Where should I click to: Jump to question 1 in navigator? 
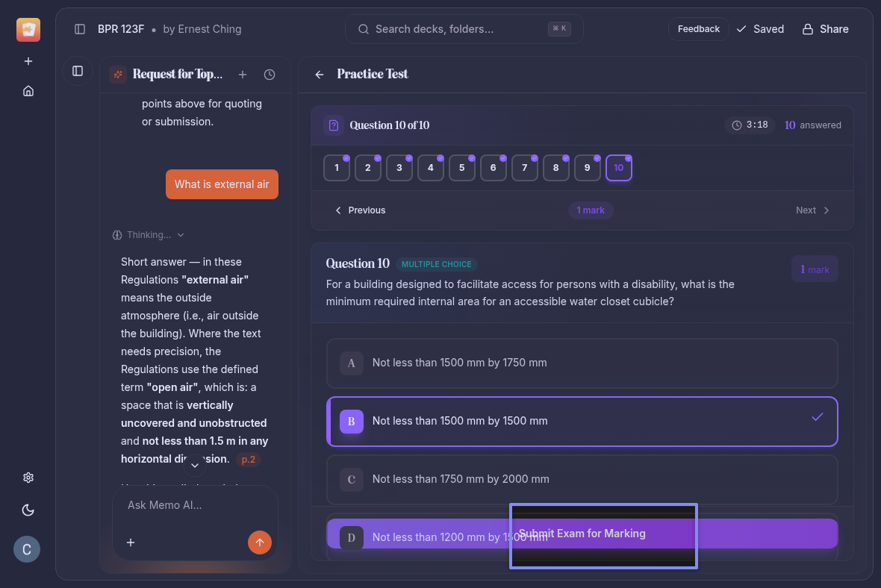coord(336,168)
